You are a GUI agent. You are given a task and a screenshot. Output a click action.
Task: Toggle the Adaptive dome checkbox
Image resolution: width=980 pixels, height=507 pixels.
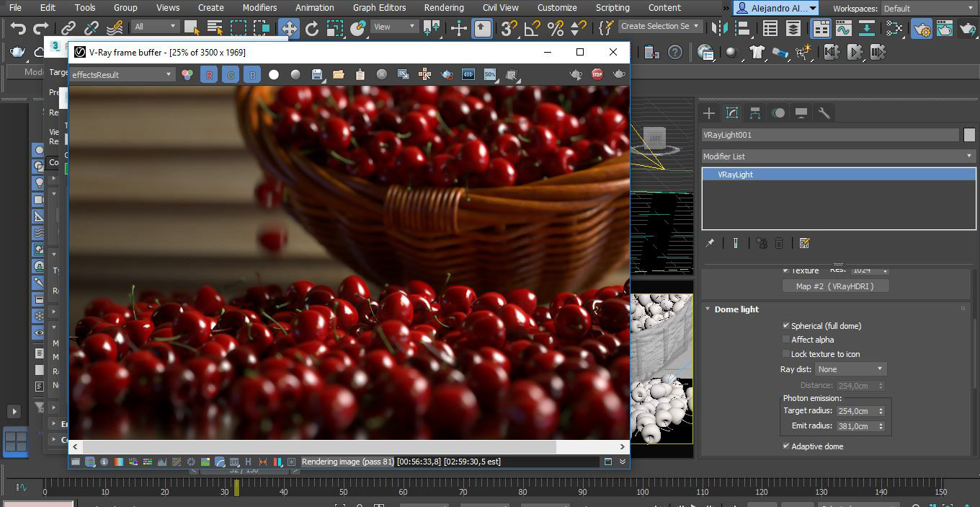coord(786,446)
